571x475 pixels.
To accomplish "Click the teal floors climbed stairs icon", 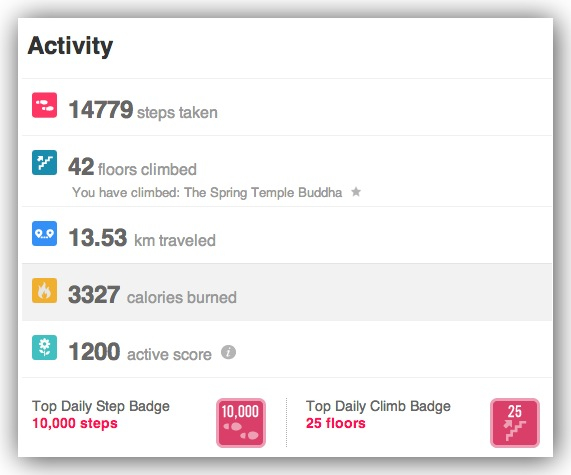I will pos(44,162).
